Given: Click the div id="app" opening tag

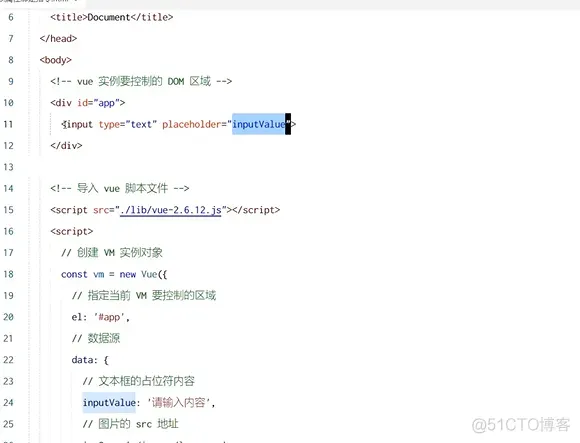Looking at the screenshot, I should pyautogui.click(x=88, y=102).
